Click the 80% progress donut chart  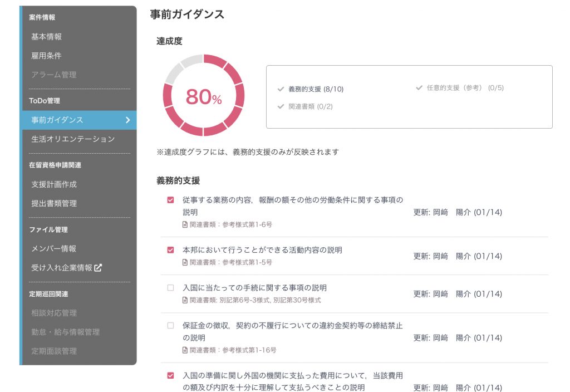(x=203, y=96)
